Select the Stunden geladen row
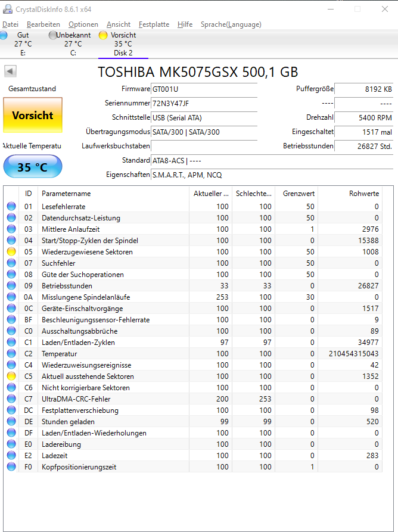The width and height of the screenshot is (398, 532). click(x=194, y=421)
